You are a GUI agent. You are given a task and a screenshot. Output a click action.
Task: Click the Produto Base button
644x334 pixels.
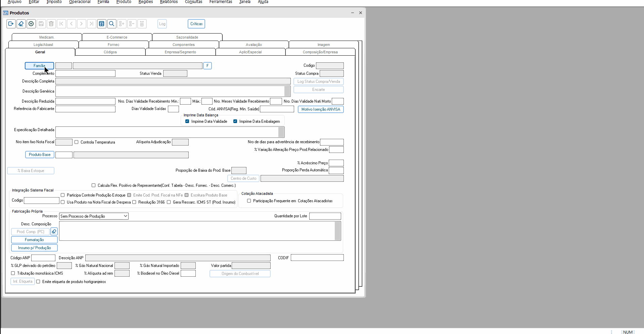[40, 155]
